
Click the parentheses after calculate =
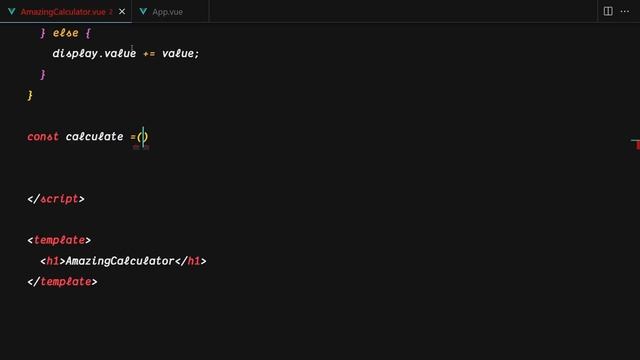(142, 137)
